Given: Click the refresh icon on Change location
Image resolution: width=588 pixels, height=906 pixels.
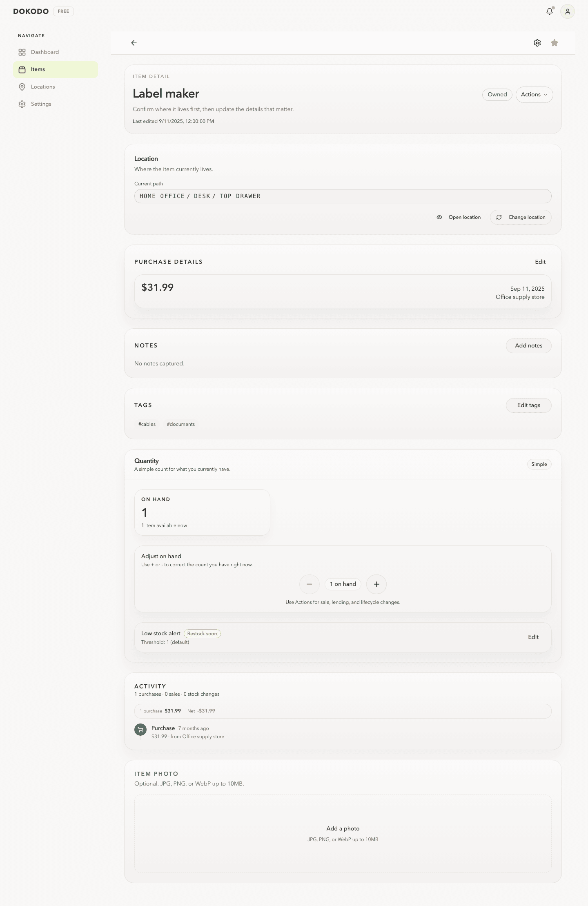Looking at the screenshot, I should (x=499, y=217).
